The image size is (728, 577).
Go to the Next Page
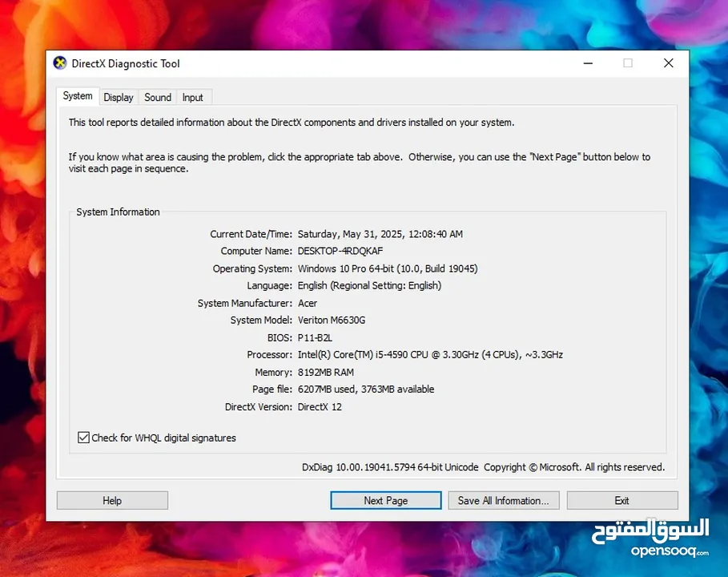click(386, 500)
